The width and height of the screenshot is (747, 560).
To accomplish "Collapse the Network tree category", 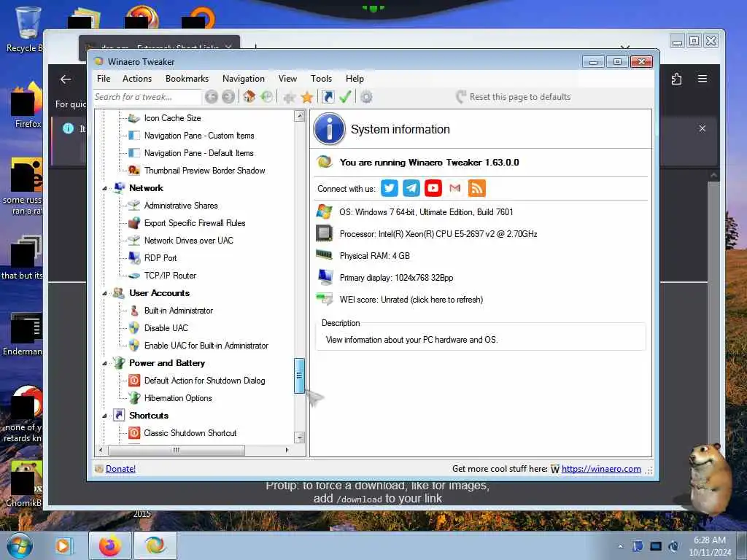I will click(x=104, y=189).
